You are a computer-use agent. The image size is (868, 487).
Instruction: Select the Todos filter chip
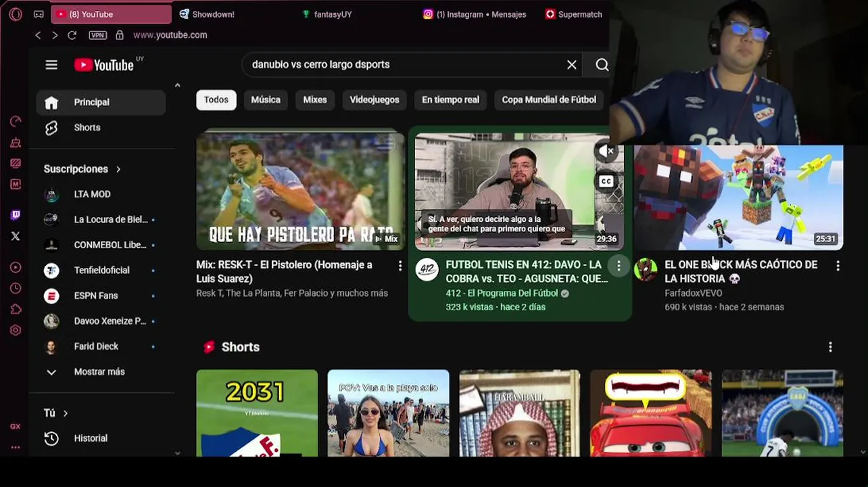pyautogui.click(x=216, y=100)
